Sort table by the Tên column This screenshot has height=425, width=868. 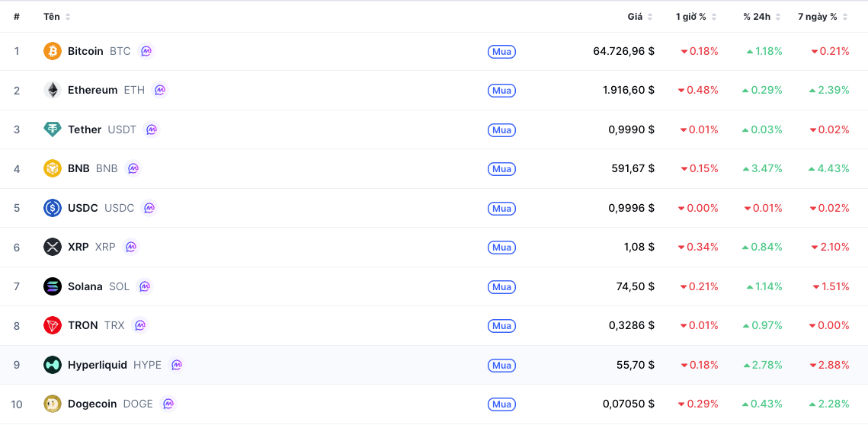pyautogui.click(x=57, y=17)
